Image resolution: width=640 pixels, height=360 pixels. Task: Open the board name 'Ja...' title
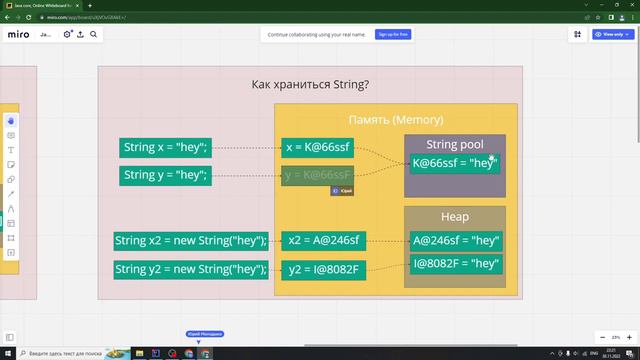pyautogui.click(x=45, y=35)
